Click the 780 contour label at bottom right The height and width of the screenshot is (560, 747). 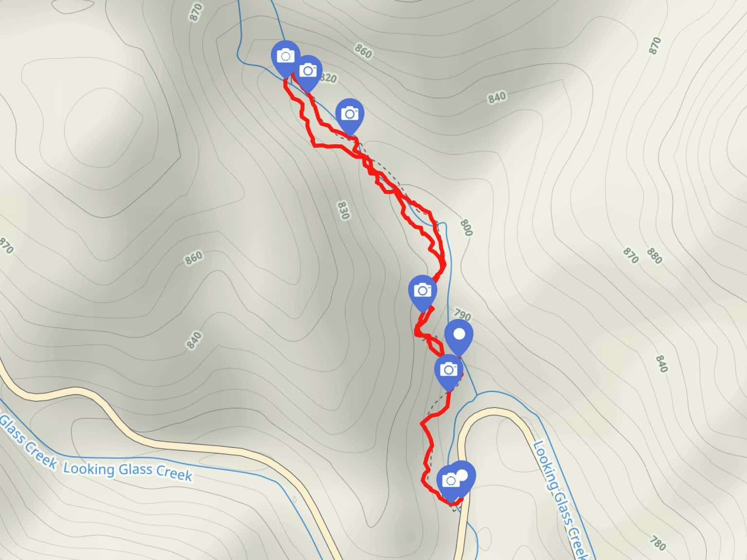pyautogui.click(x=657, y=542)
